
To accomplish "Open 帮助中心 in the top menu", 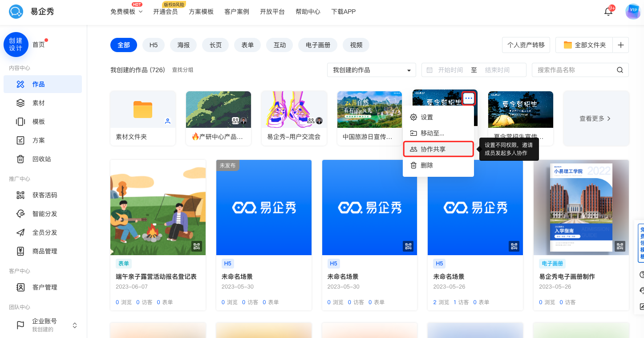I will point(308,12).
